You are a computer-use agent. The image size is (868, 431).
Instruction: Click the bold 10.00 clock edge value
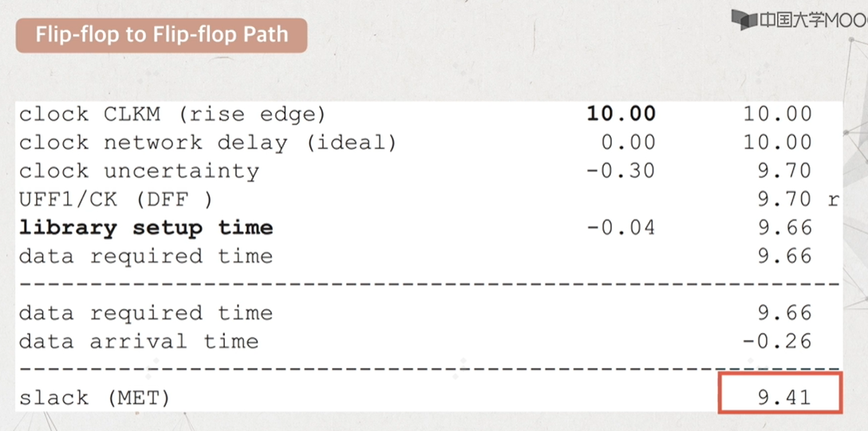click(621, 113)
